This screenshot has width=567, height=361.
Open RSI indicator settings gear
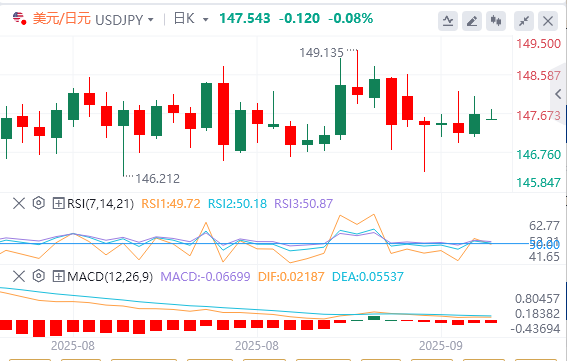39,203
